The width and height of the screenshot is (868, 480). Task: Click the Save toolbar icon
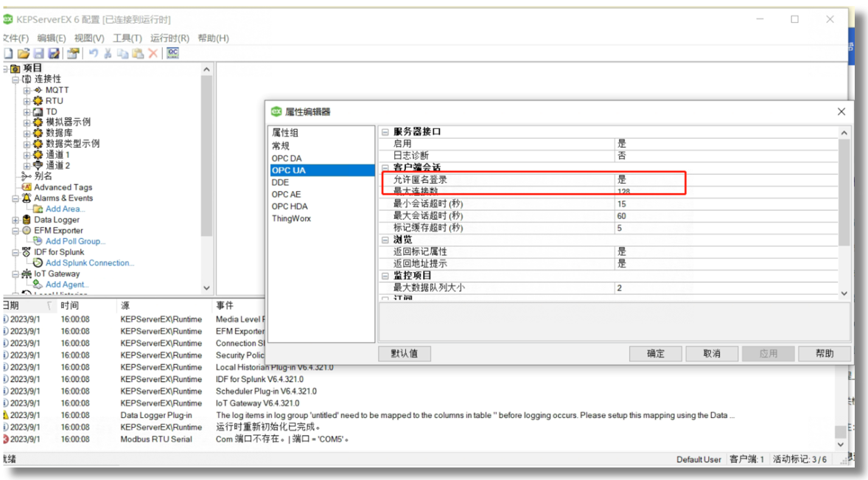pyautogui.click(x=39, y=53)
